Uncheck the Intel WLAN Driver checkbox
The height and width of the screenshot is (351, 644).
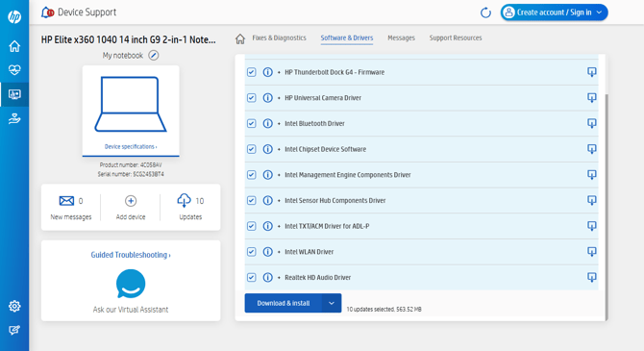[x=252, y=252]
